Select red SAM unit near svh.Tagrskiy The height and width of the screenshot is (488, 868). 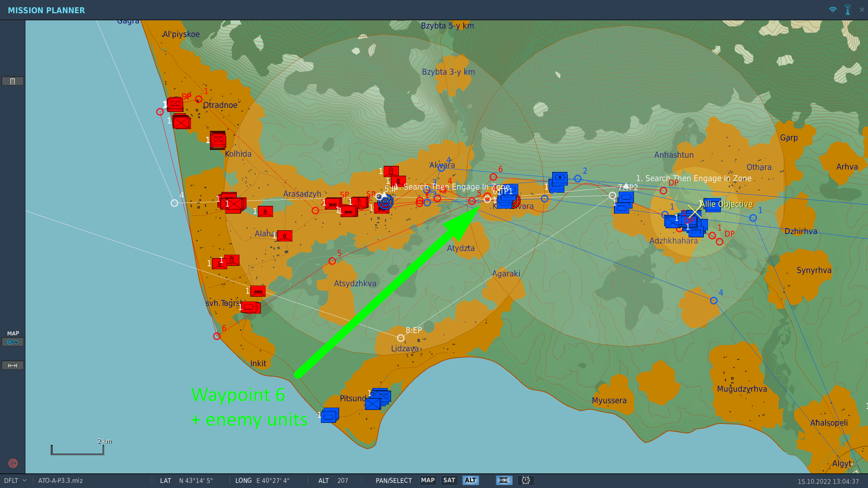pyautogui.click(x=258, y=291)
